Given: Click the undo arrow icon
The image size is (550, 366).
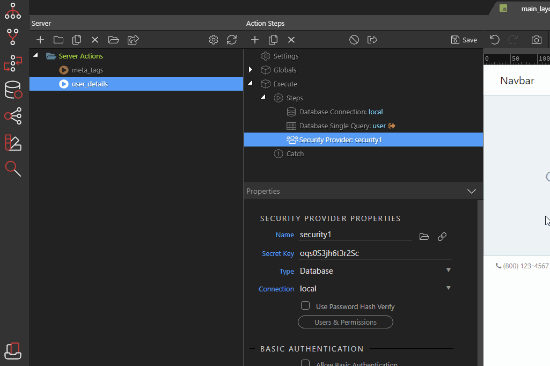Looking at the screenshot, I should pyautogui.click(x=495, y=40).
